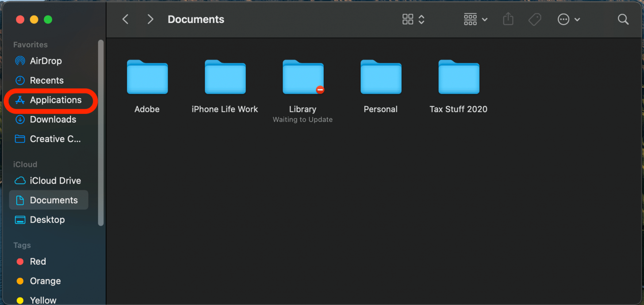
Task: Select iCloud Drive in the sidebar
Action: pyautogui.click(x=49, y=181)
